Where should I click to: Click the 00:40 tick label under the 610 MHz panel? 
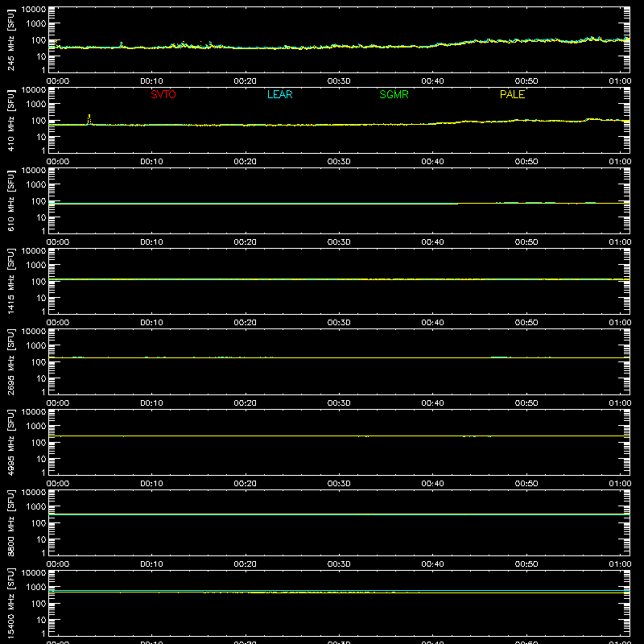pyautogui.click(x=432, y=242)
